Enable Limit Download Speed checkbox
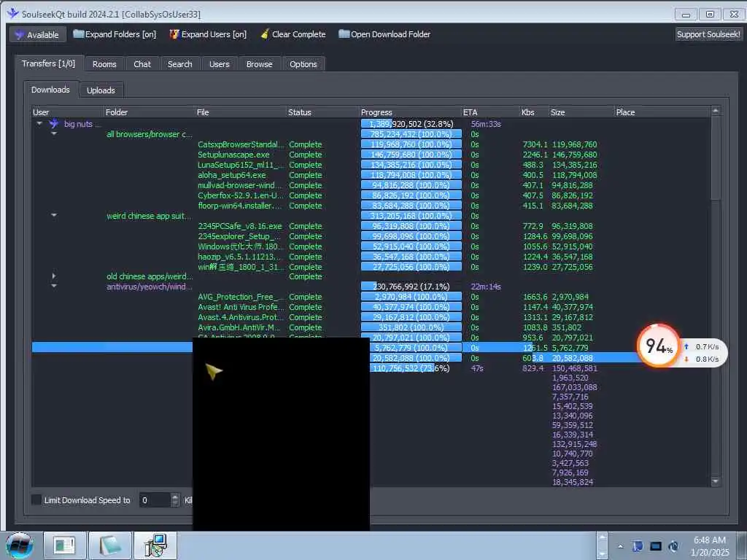 pyautogui.click(x=36, y=499)
